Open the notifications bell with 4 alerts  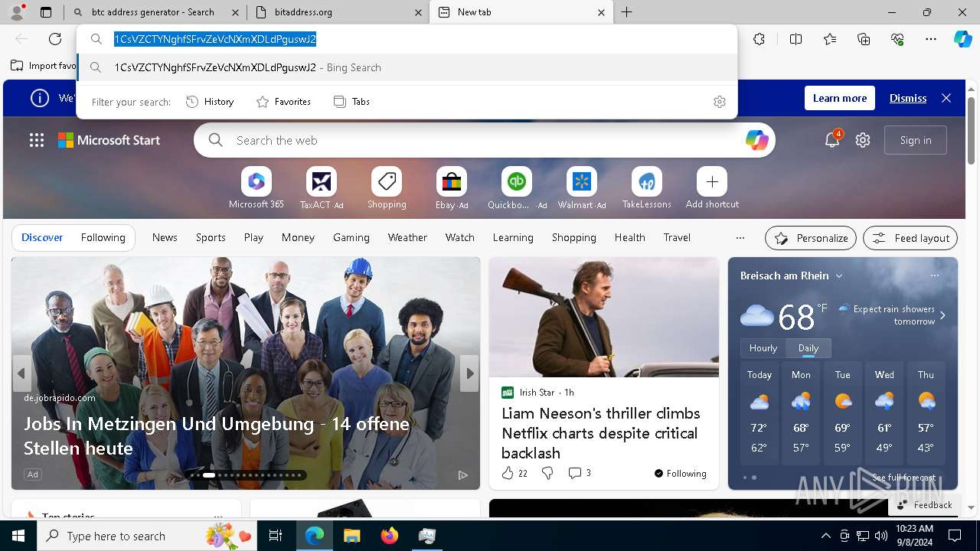point(832,140)
